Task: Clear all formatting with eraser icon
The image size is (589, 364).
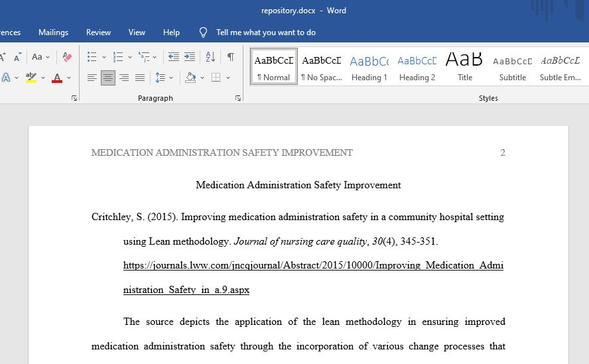Action: 68,57
